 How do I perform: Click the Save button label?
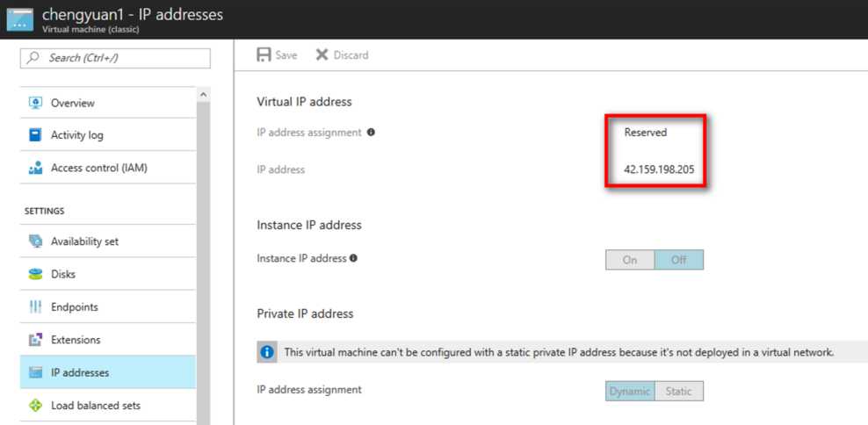286,55
